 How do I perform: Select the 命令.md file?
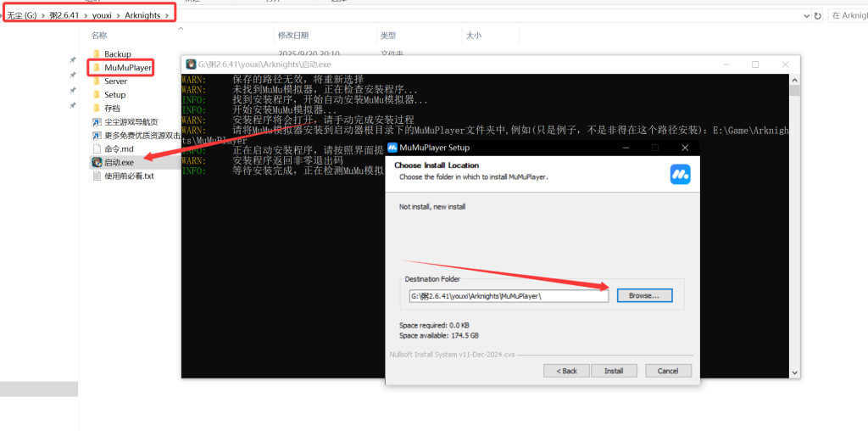click(x=118, y=148)
